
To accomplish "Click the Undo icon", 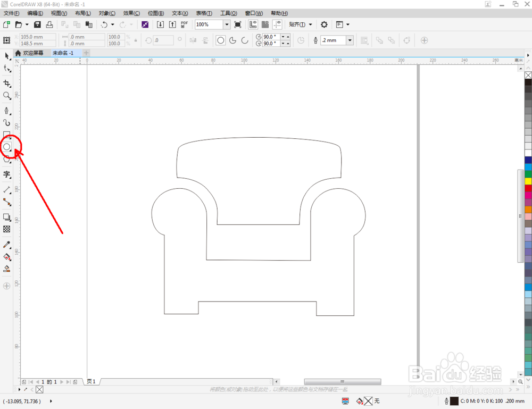I will (x=104, y=24).
